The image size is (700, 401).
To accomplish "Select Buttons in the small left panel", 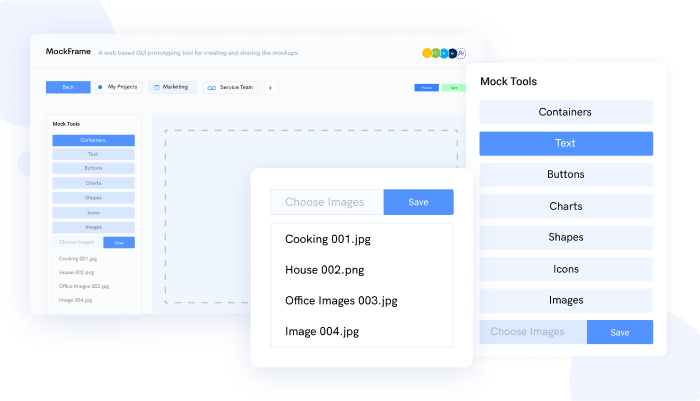I will tap(93, 168).
